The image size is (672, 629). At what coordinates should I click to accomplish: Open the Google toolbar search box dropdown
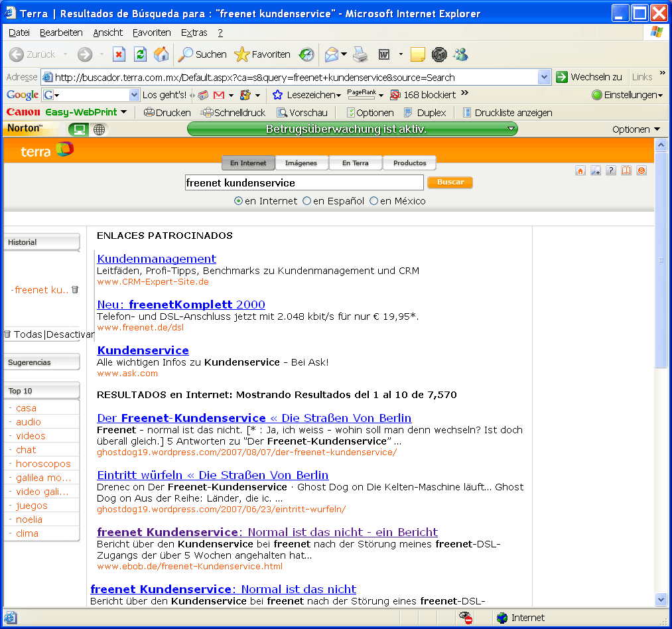(x=134, y=95)
